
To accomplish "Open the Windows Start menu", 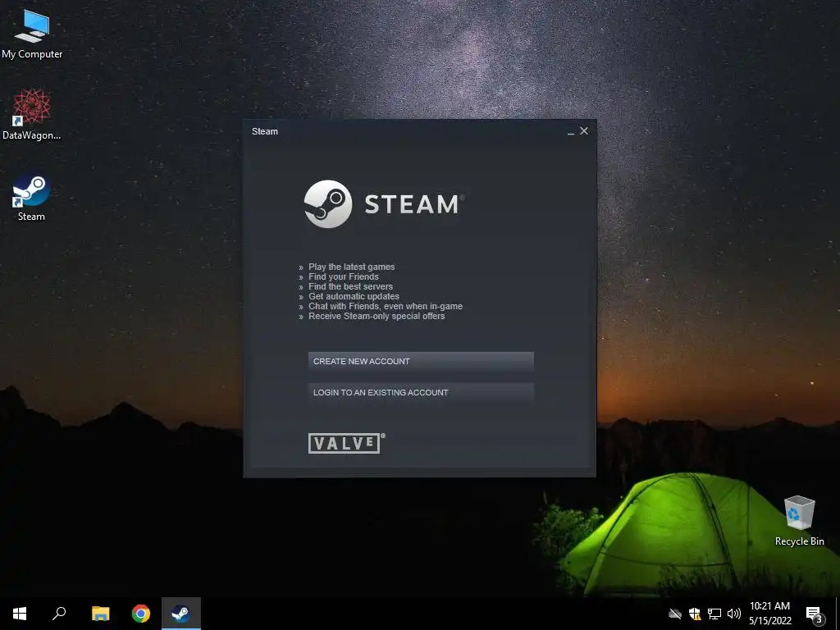I will click(20, 614).
